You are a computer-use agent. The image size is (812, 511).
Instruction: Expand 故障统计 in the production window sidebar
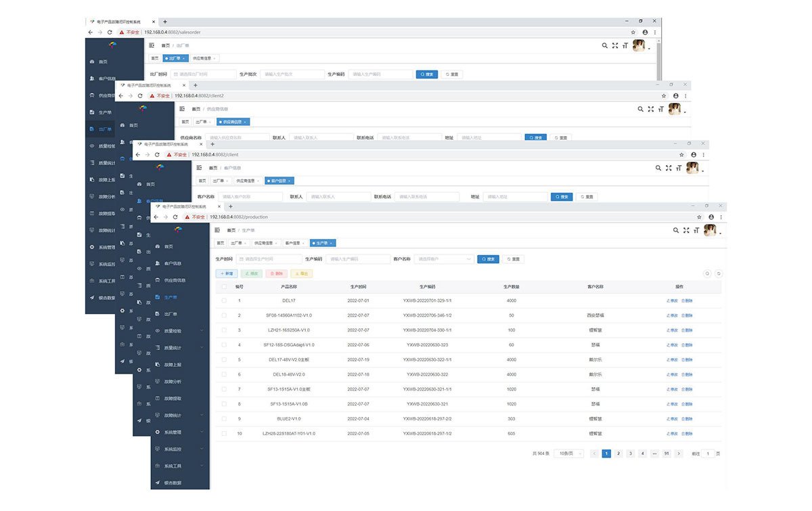[179, 416]
